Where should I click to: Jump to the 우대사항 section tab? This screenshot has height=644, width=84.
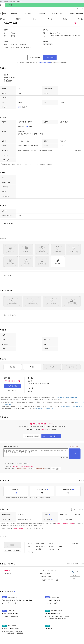tap(34, 19)
